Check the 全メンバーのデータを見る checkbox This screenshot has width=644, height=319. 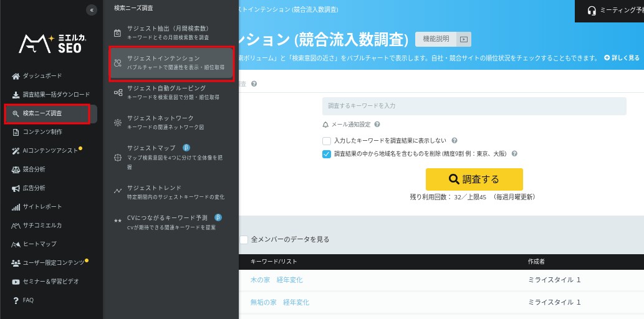click(x=244, y=239)
